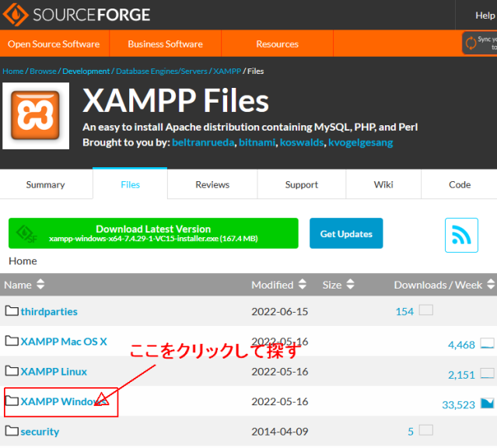Sort by Size column arrows
Viewport: 497px width, 448px height.
pos(350,284)
